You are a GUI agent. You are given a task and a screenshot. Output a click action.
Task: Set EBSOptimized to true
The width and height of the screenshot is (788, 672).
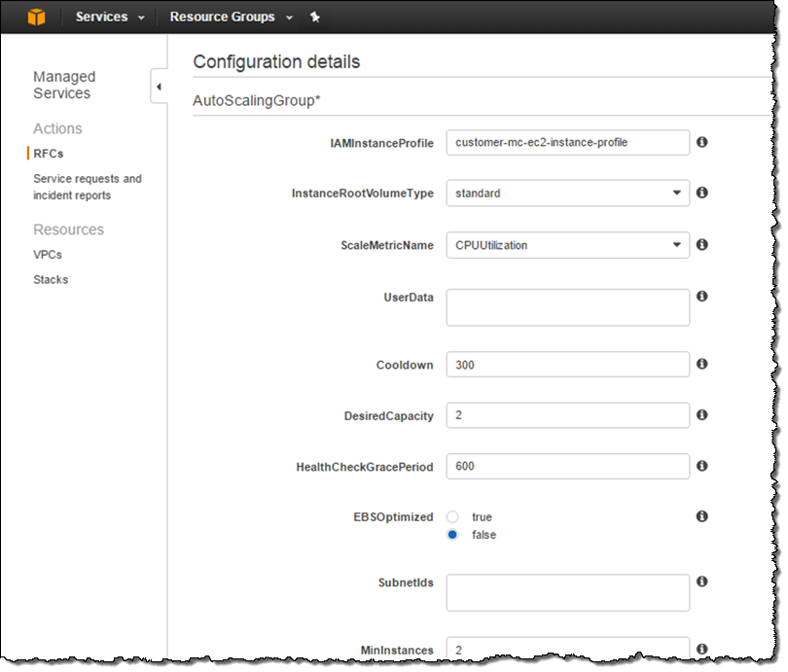pos(452,517)
